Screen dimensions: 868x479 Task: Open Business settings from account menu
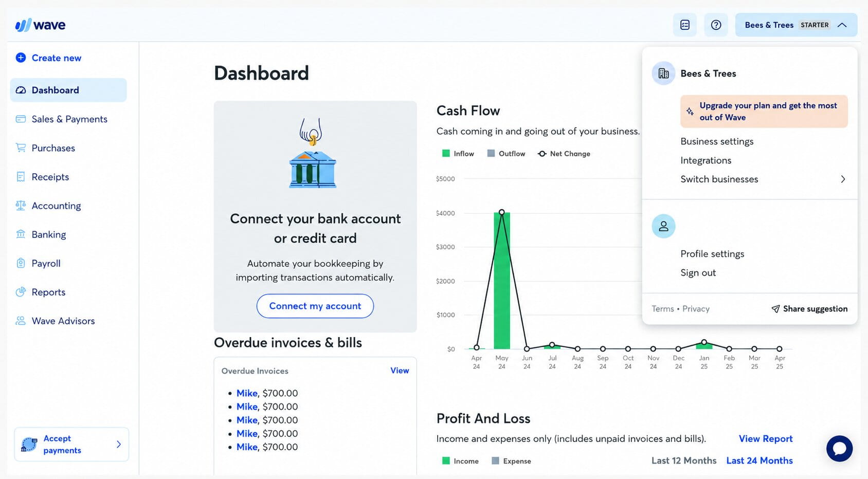coord(717,141)
